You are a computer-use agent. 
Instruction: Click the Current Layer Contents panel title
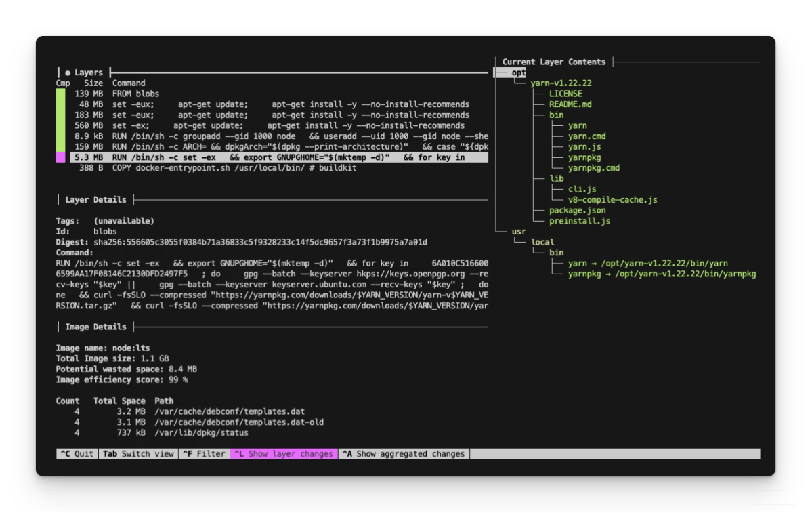tap(553, 62)
